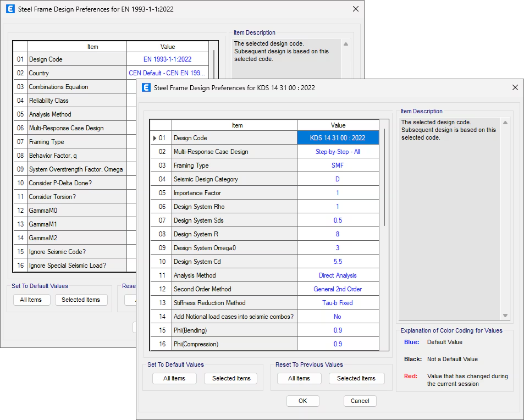The image size is (524, 420).
Task: Click All Items under Reset To Previous Values in KDS dialog
Action: point(299,378)
